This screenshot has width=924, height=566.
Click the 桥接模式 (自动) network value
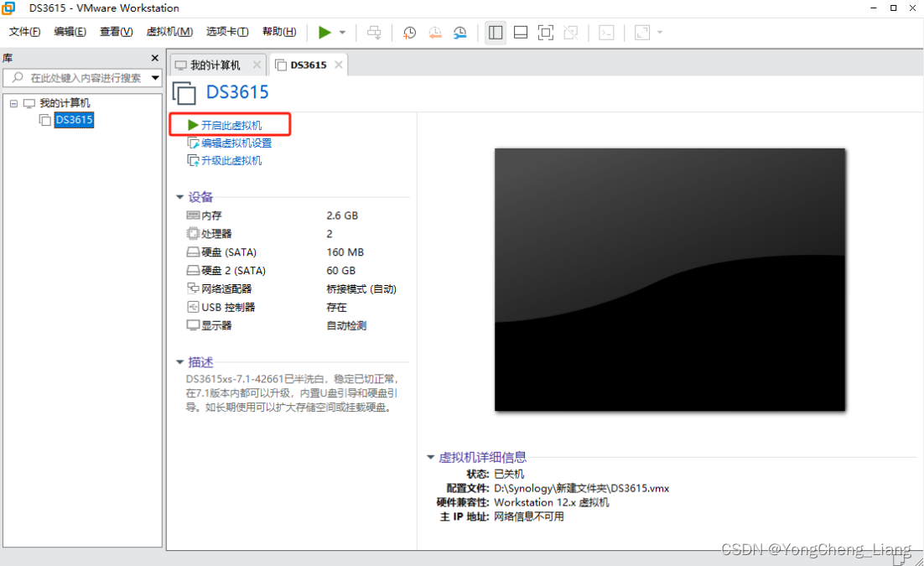[x=361, y=289]
